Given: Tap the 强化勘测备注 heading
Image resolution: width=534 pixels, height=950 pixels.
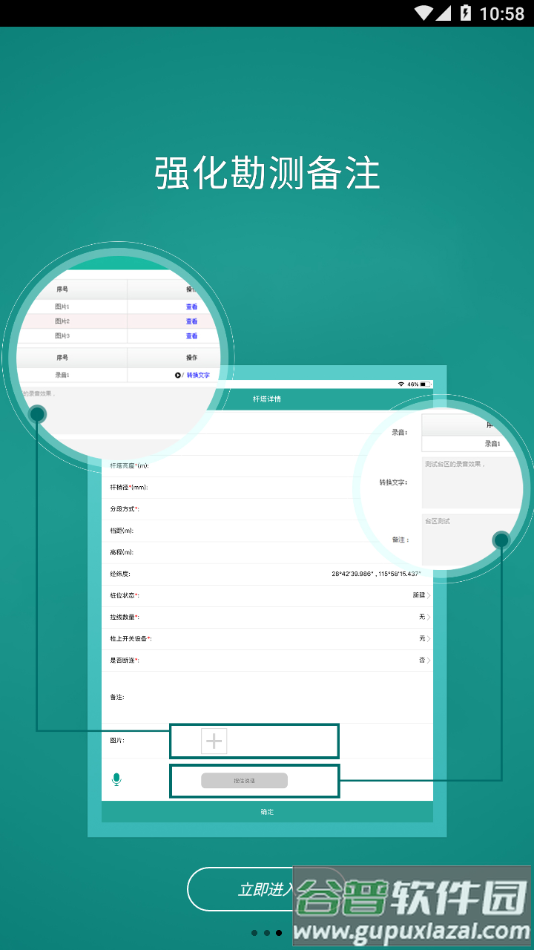Looking at the screenshot, I should [x=267, y=173].
